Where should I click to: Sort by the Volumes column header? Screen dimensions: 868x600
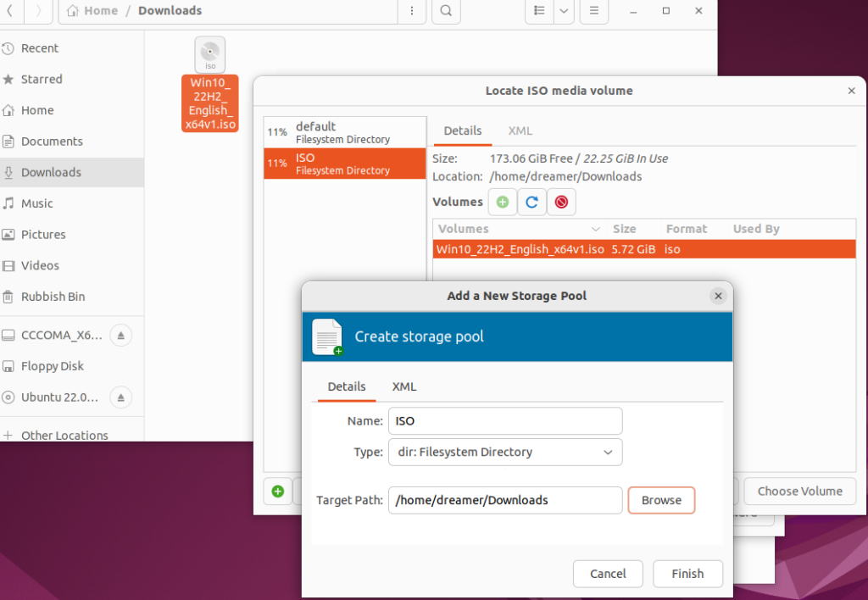(518, 229)
